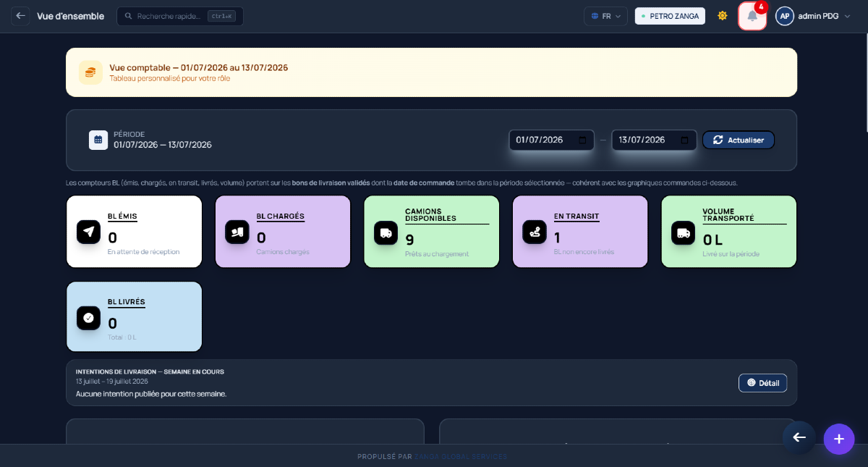Open the FR language dropdown

(x=605, y=16)
